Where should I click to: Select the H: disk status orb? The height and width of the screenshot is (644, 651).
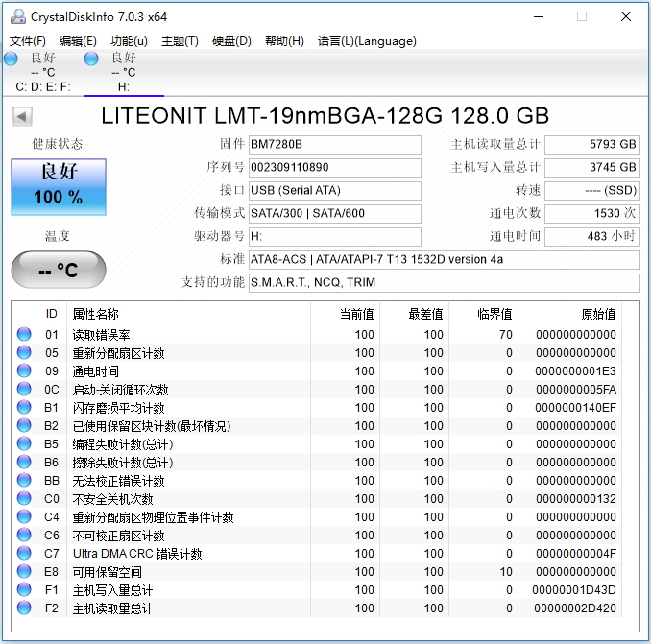(91, 59)
